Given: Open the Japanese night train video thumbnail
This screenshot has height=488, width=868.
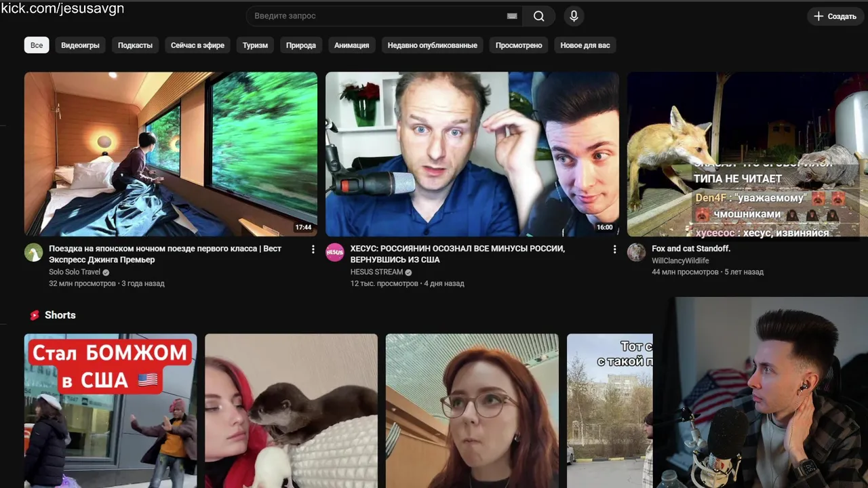Looking at the screenshot, I should (171, 154).
